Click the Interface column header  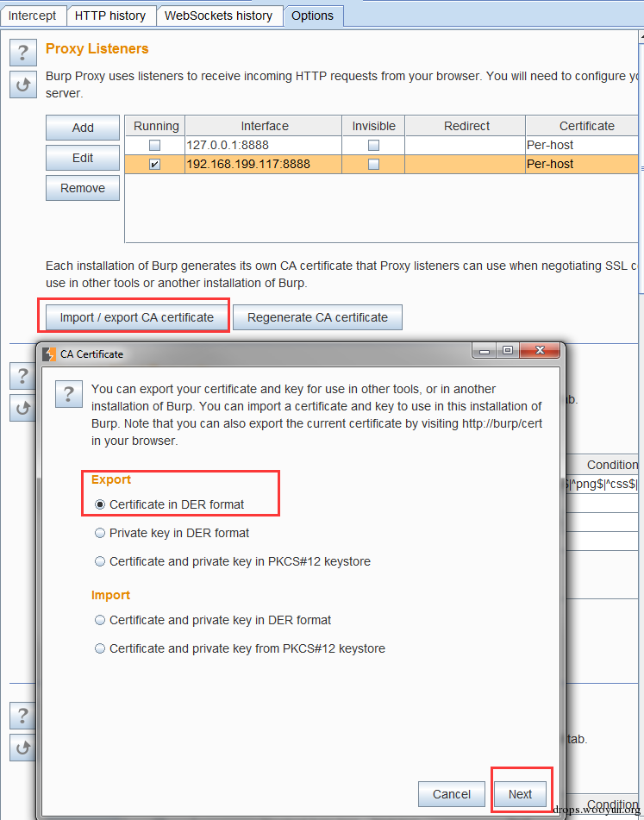264,126
